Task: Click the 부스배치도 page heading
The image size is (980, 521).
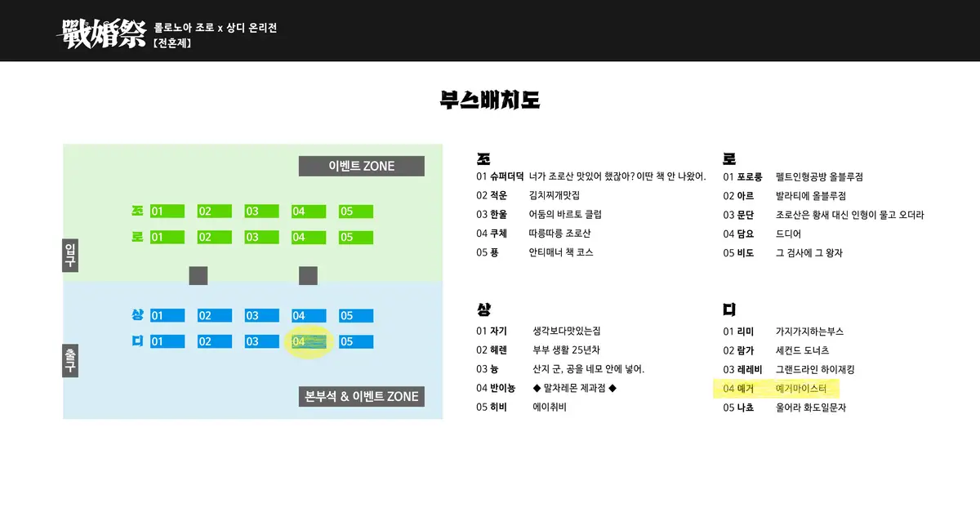Action: [489, 100]
